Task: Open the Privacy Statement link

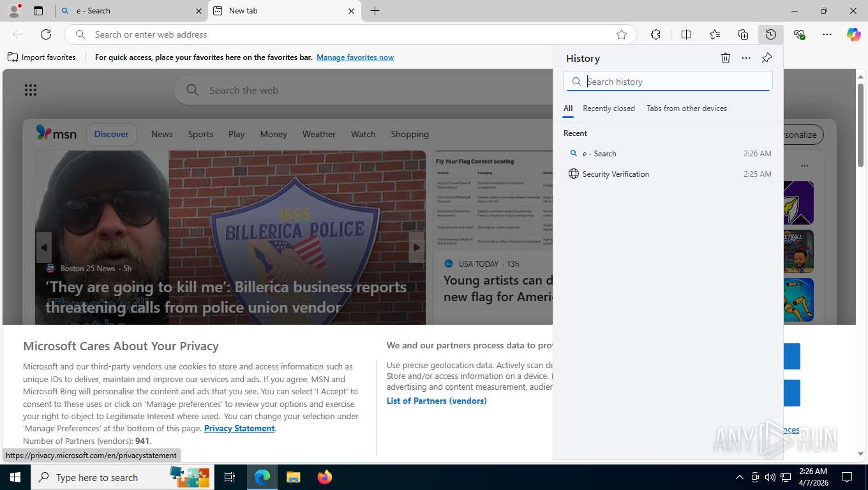Action: tap(239, 428)
